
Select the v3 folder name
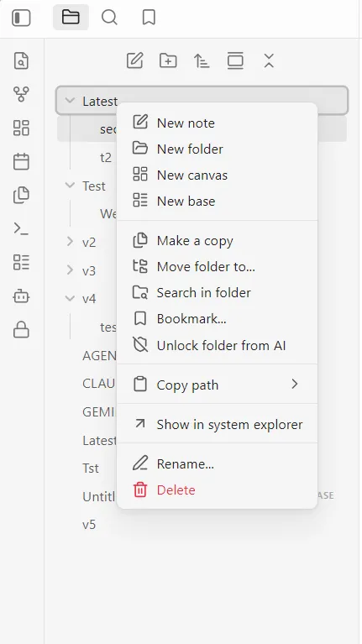coord(89,270)
